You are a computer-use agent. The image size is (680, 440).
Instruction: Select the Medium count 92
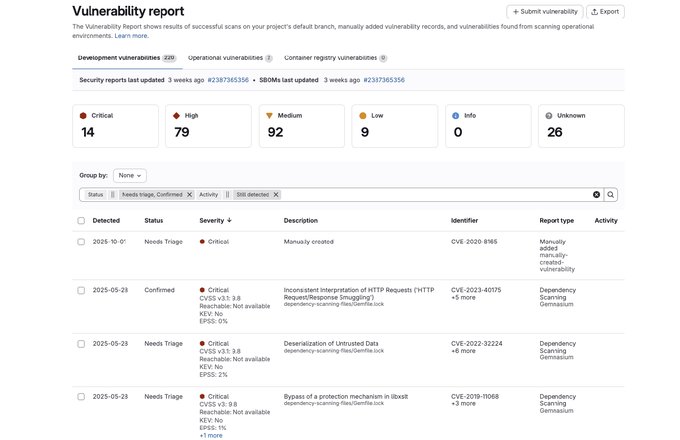tap(275, 132)
